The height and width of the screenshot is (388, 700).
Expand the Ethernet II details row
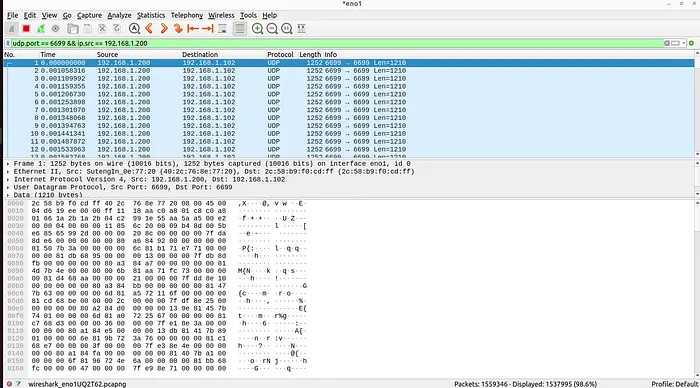pyautogui.click(x=8, y=171)
